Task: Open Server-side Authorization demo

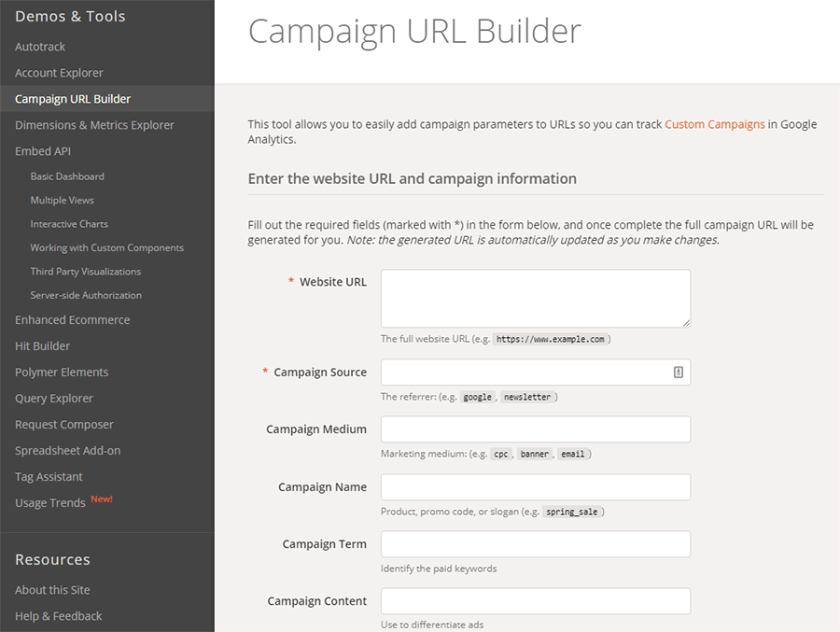Action: [x=86, y=295]
